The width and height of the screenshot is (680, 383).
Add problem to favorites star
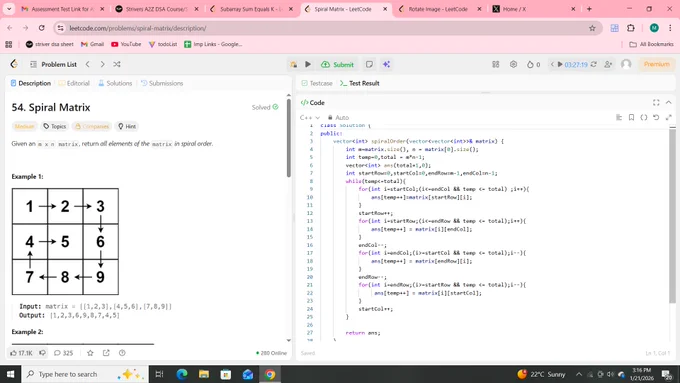point(90,353)
